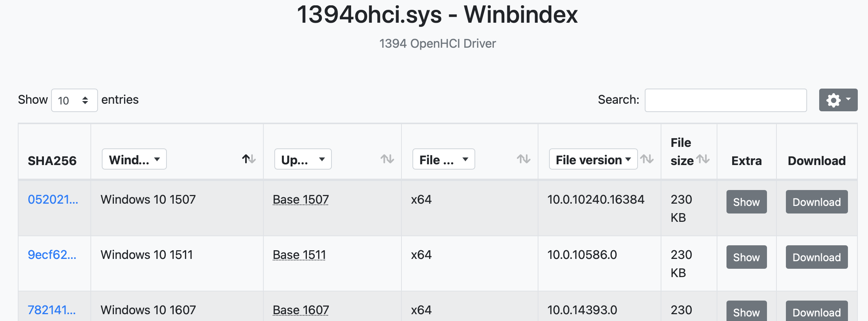868x321 pixels.
Task: Open the File arch filter dropdown
Action: (x=444, y=159)
